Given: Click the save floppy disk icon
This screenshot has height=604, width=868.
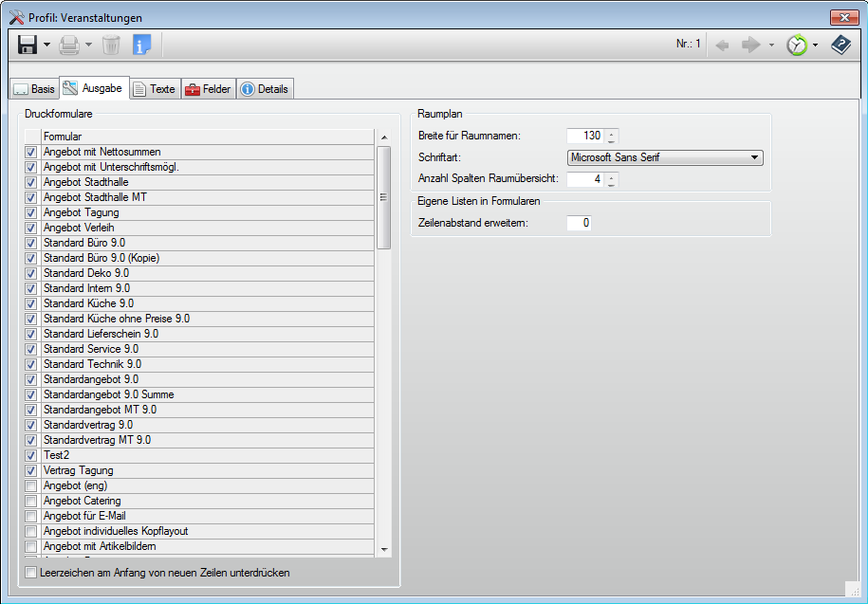Looking at the screenshot, I should coord(28,45).
